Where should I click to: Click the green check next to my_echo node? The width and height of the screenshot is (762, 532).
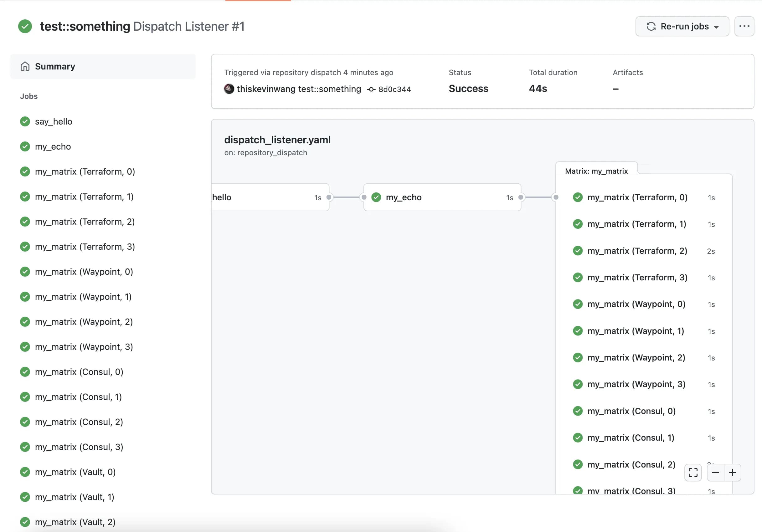(376, 197)
